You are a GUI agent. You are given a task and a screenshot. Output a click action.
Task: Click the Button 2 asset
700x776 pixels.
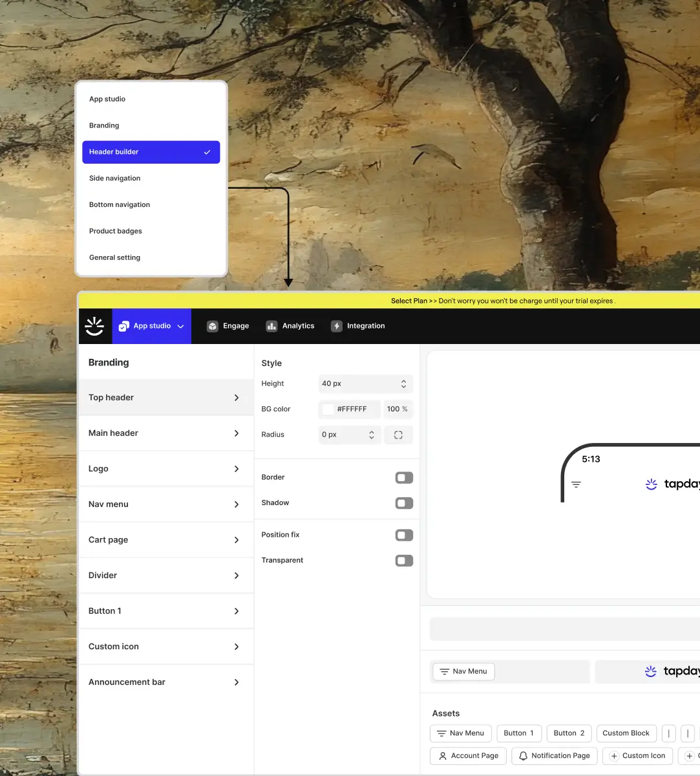tap(569, 733)
